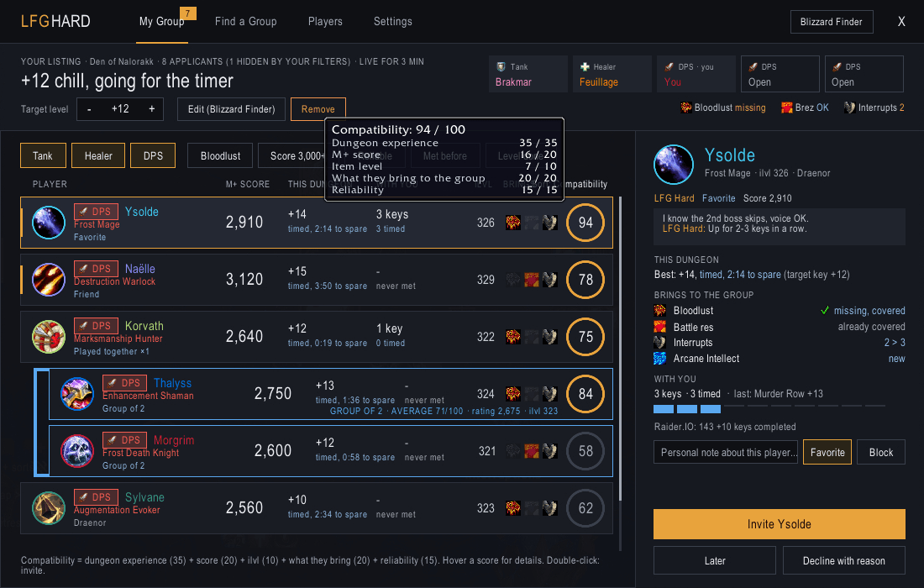Click Naëlle's Destruction Warlock avatar

coord(49,279)
